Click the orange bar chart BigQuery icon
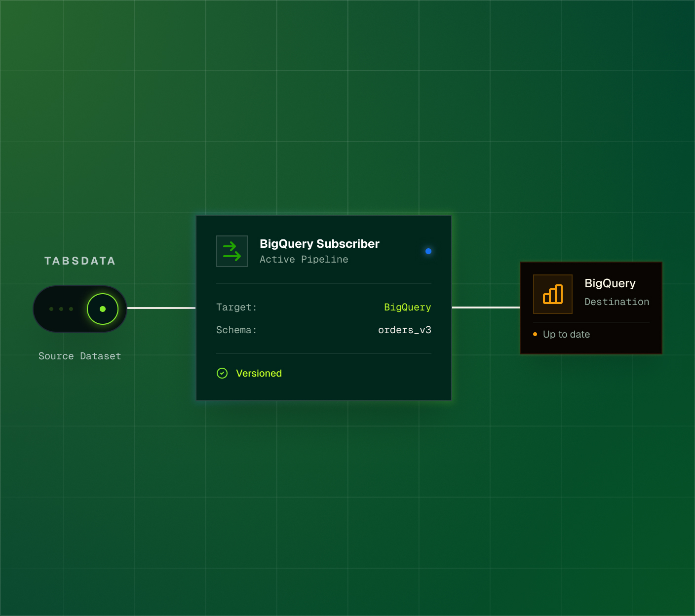The width and height of the screenshot is (695, 616). tap(553, 294)
